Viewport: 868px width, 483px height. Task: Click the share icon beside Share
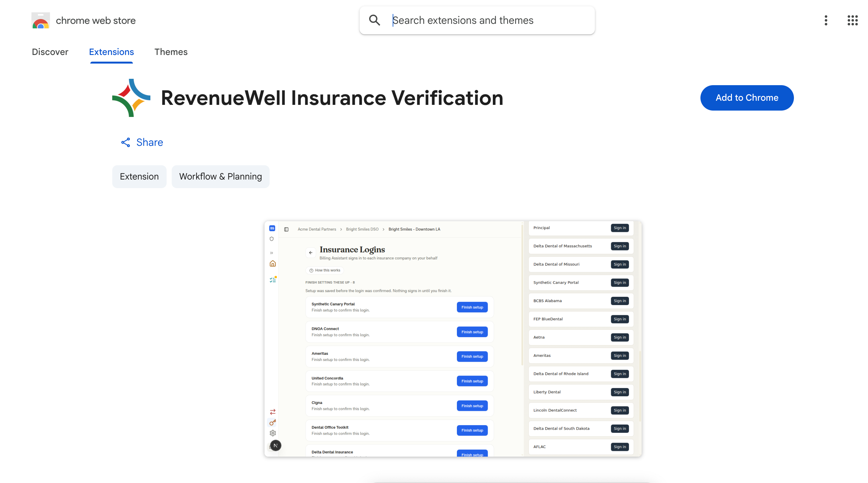tap(126, 142)
